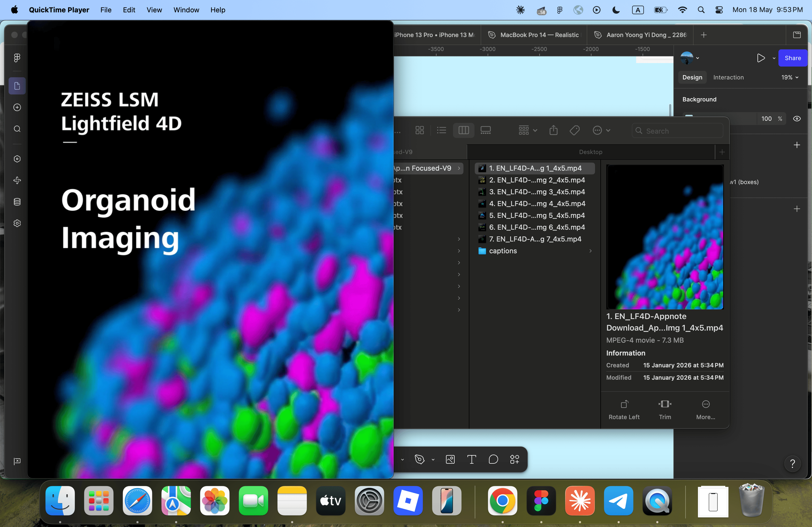812x527 pixels.
Task: Select the captions folder in Finder
Action: (x=535, y=251)
